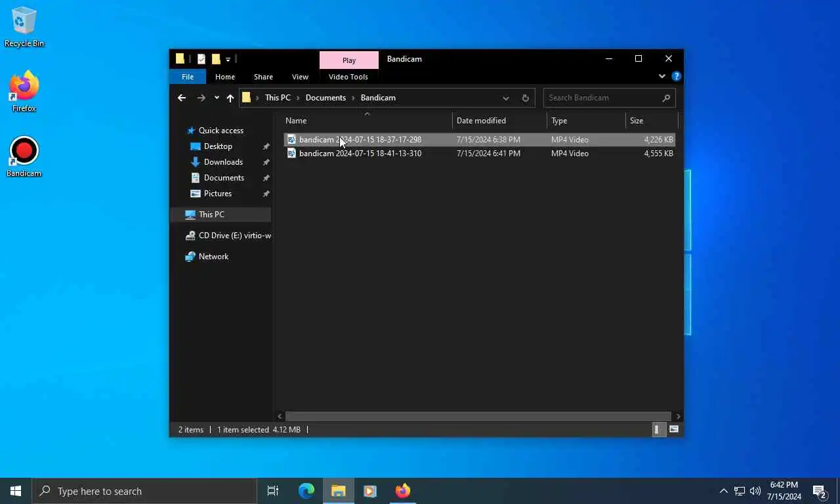Click the taskbar search box
The width and height of the screenshot is (840, 504).
click(144, 491)
